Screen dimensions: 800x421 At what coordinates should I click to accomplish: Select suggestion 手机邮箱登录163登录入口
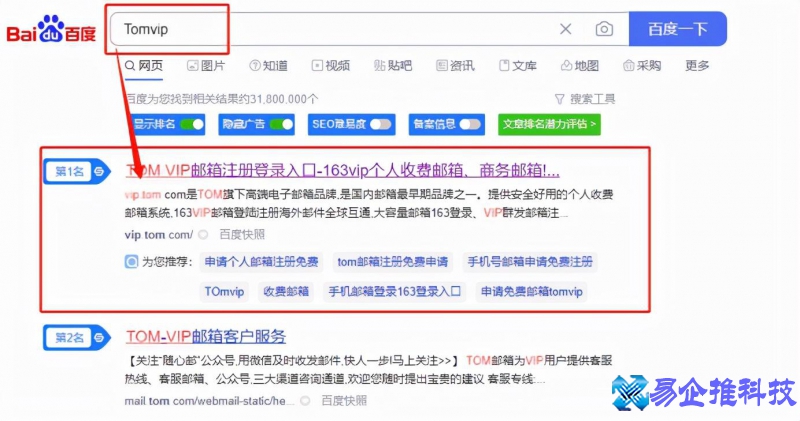(x=395, y=291)
